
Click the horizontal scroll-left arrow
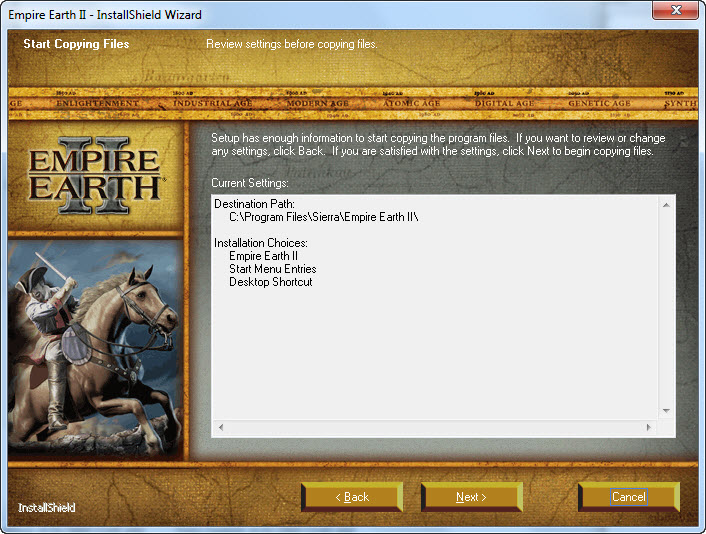(x=221, y=427)
